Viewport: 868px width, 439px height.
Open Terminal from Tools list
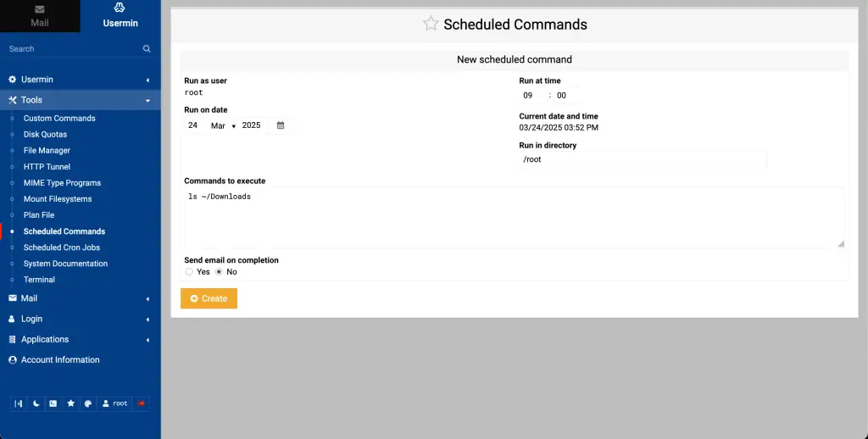pyautogui.click(x=39, y=280)
